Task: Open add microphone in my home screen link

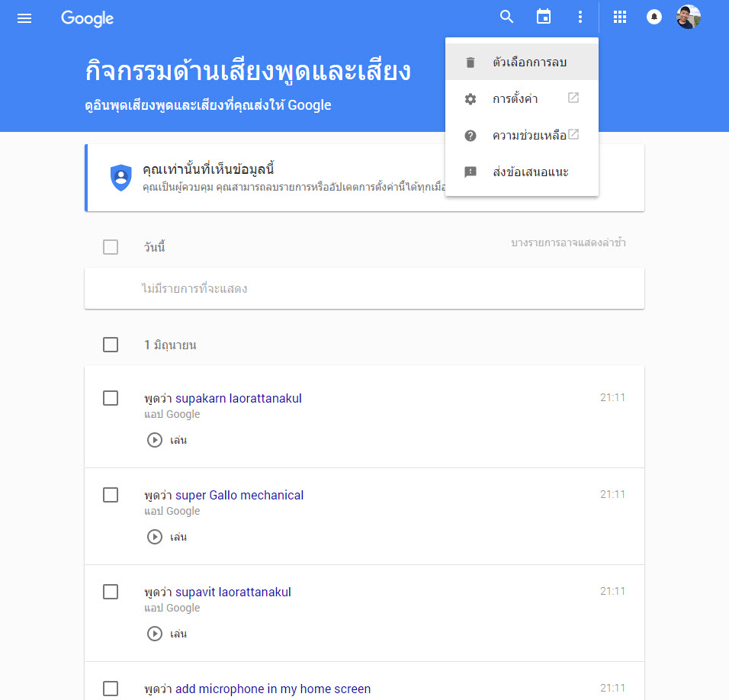Action: 273,689
